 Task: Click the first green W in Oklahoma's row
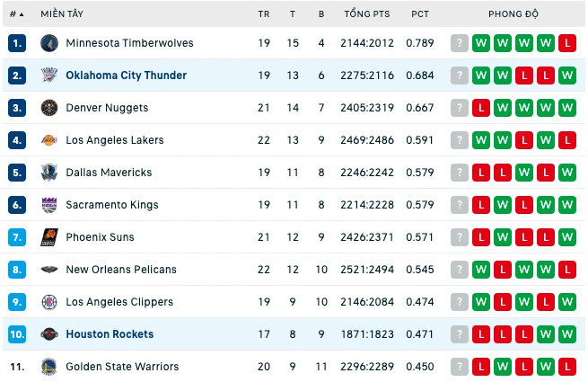tap(481, 76)
